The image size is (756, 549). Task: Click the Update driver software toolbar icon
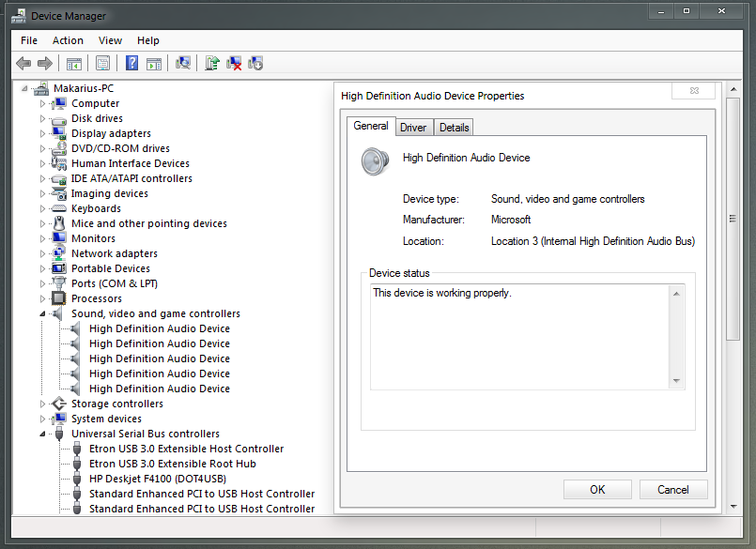211,63
